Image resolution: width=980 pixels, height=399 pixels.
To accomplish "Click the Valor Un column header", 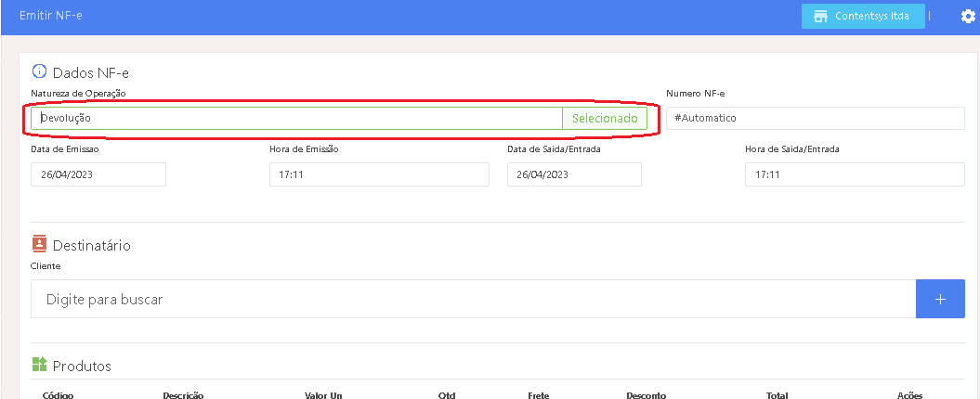I will tap(323, 395).
